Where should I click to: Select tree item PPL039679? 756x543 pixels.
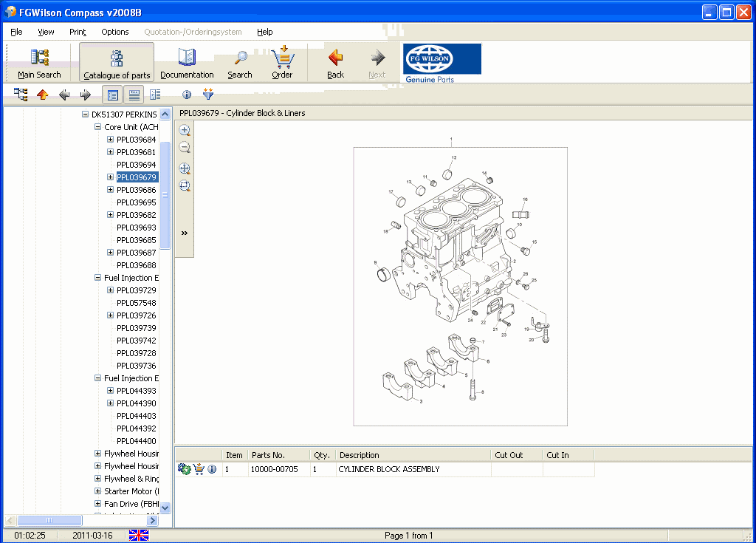pos(137,177)
